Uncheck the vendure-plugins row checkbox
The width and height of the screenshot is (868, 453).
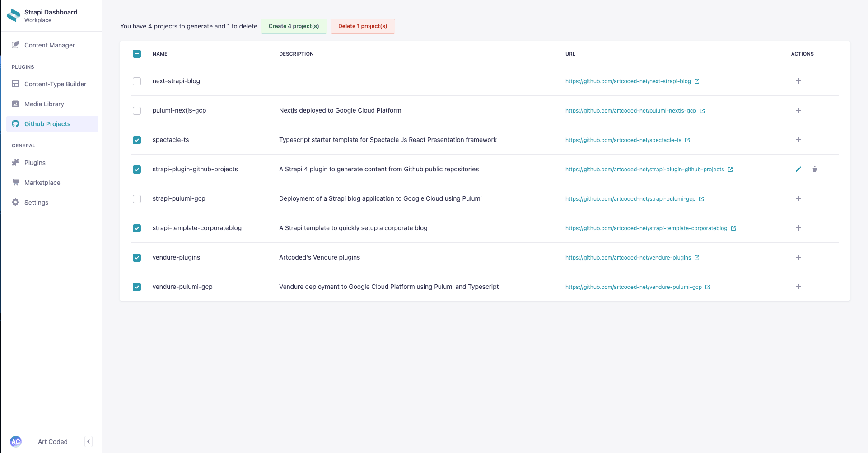click(137, 258)
